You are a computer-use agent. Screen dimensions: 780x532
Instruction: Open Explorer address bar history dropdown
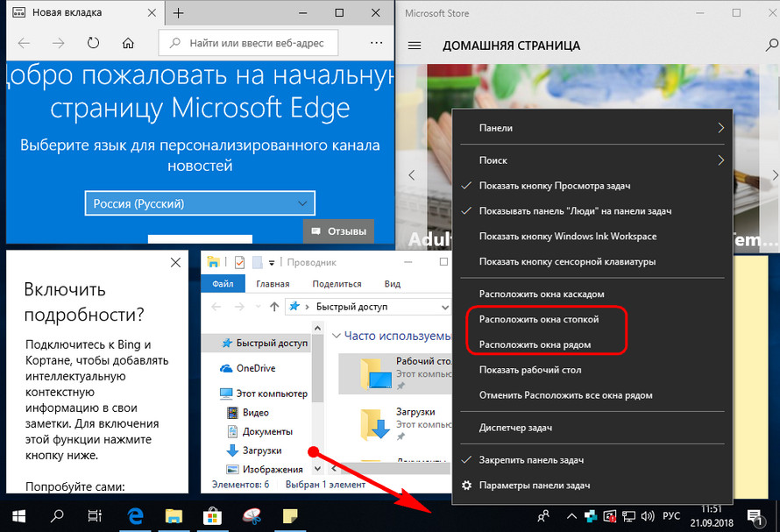444,307
